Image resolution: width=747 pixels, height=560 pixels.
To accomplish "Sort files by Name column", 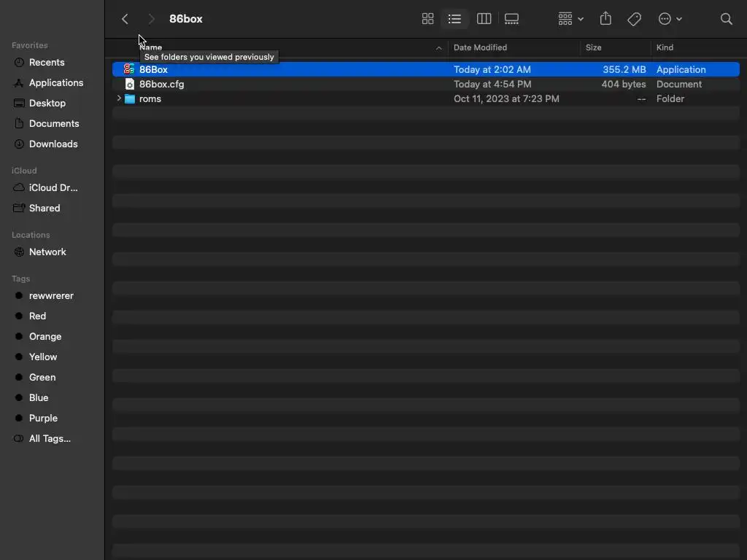I will point(150,47).
